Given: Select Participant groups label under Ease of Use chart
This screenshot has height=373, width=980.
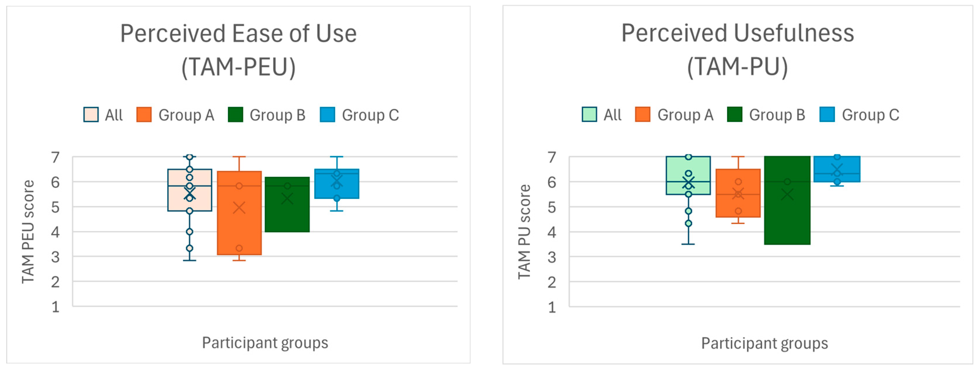Looking at the screenshot, I should pos(265,343).
